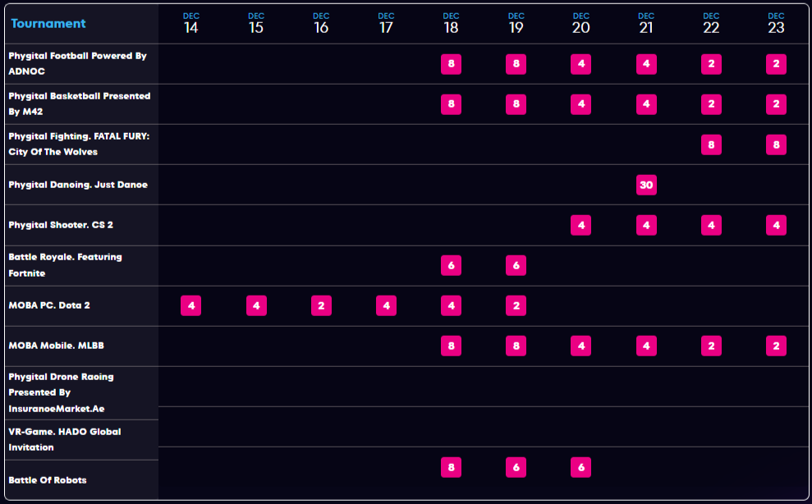Select the Dec 21 badge showing 30 for Just Dance
This screenshot has width=812, height=504.
646,185
